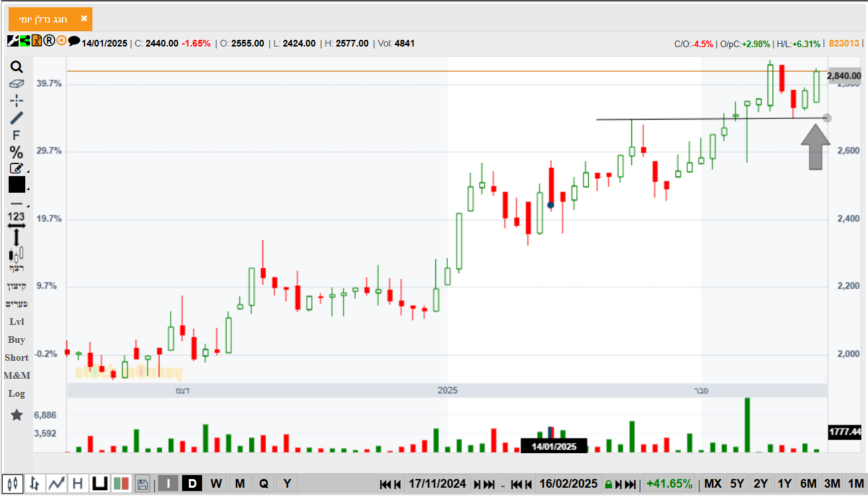868x497 pixels.
Task: Switch to line chart type
Action: [56, 484]
